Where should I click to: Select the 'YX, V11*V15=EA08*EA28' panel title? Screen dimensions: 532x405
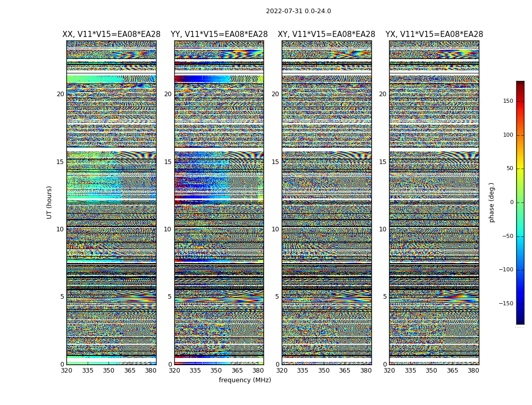point(434,34)
